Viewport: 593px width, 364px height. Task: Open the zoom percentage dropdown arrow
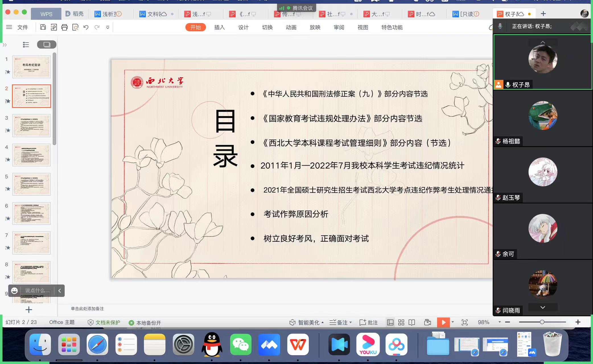click(x=499, y=322)
